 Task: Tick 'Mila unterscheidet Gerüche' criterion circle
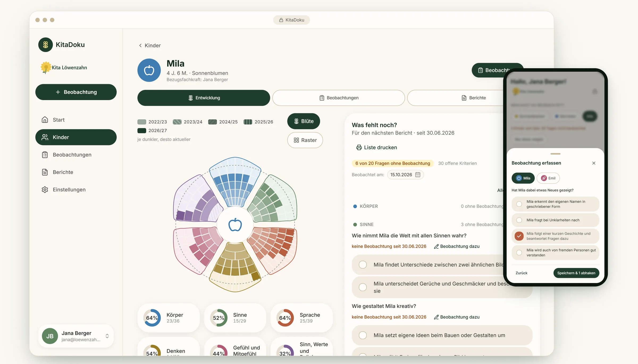(x=363, y=287)
